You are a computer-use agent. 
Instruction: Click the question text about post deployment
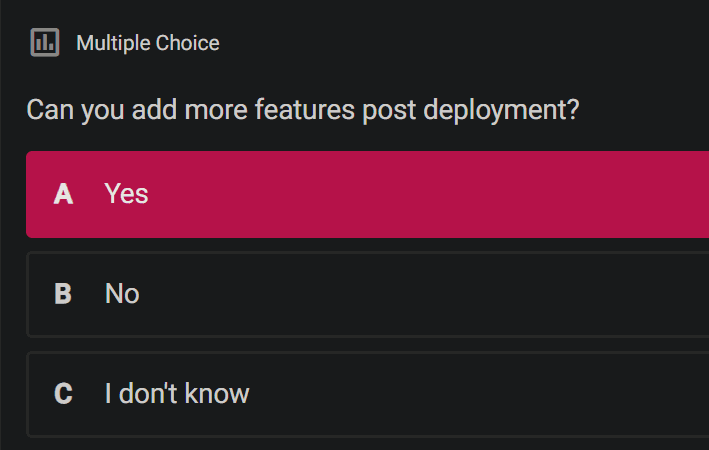tap(303, 110)
